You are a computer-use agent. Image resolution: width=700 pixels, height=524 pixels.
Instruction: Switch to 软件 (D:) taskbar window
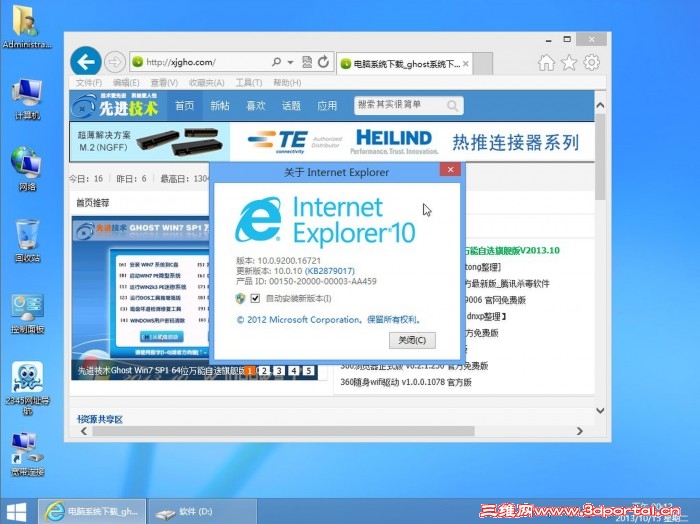202,512
